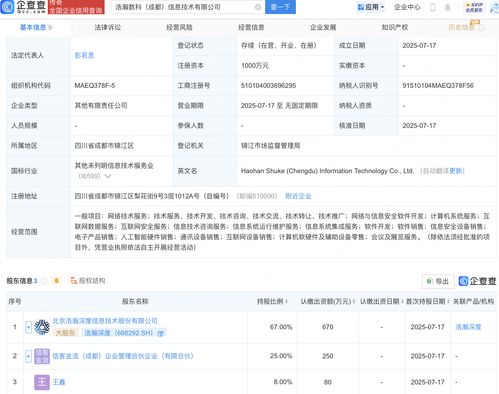Expand the row of 信客金流 partnership
499x394 pixels.
pyautogui.click(x=28, y=356)
